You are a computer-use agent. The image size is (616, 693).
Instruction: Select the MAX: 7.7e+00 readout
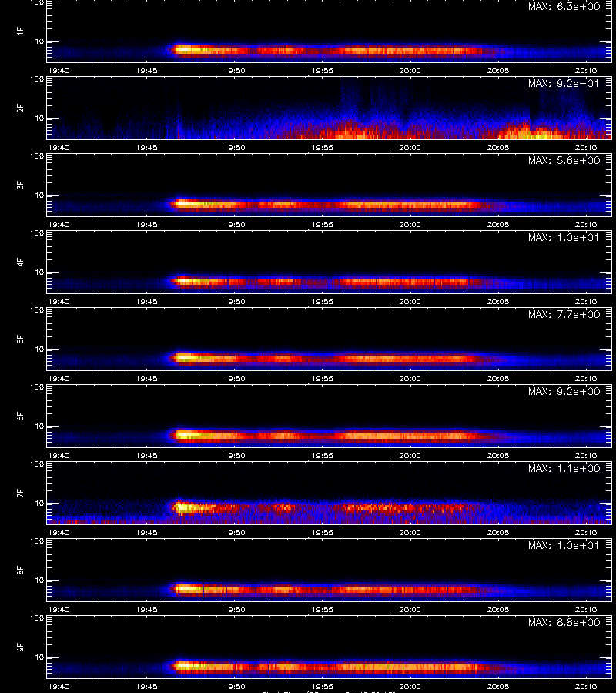(564, 314)
